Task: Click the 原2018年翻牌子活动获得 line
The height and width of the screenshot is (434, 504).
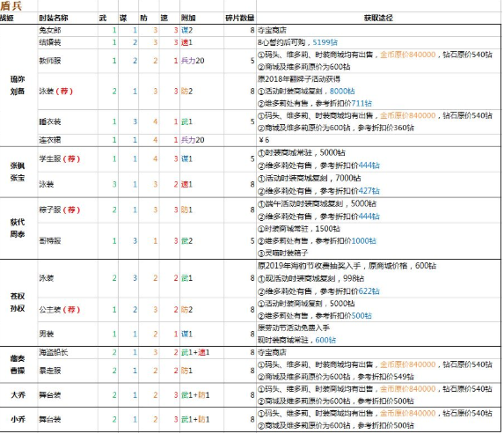Action: [x=298, y=79]
